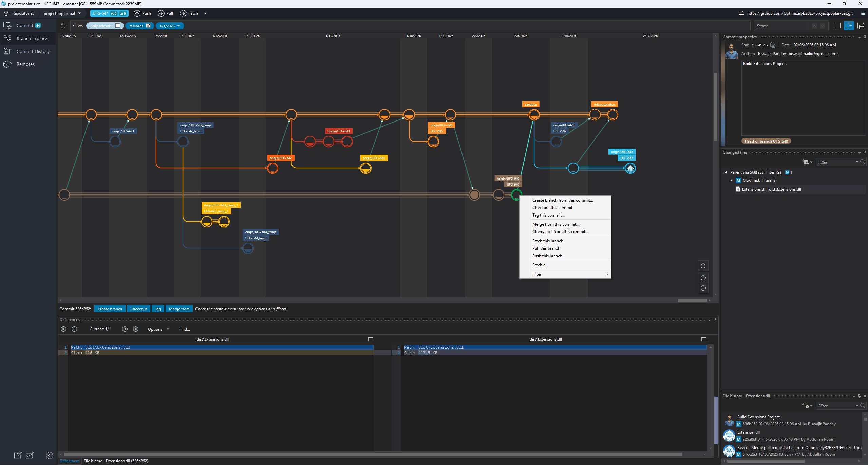
Task: Open Branch Explorer in the sidebar
Action: [28, 38]
